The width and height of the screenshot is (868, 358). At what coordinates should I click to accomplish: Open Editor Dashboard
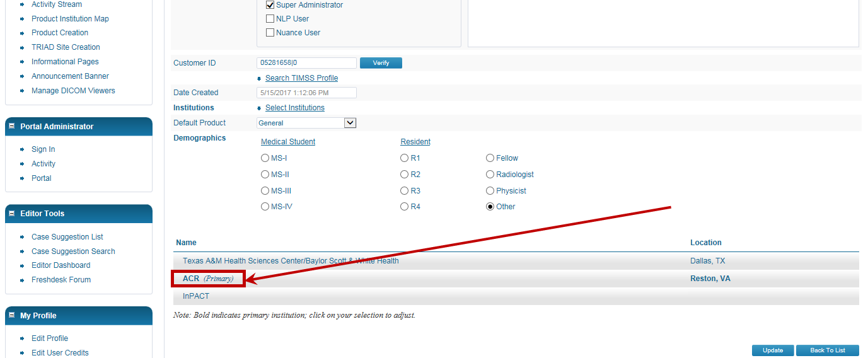tap(61, 265)
